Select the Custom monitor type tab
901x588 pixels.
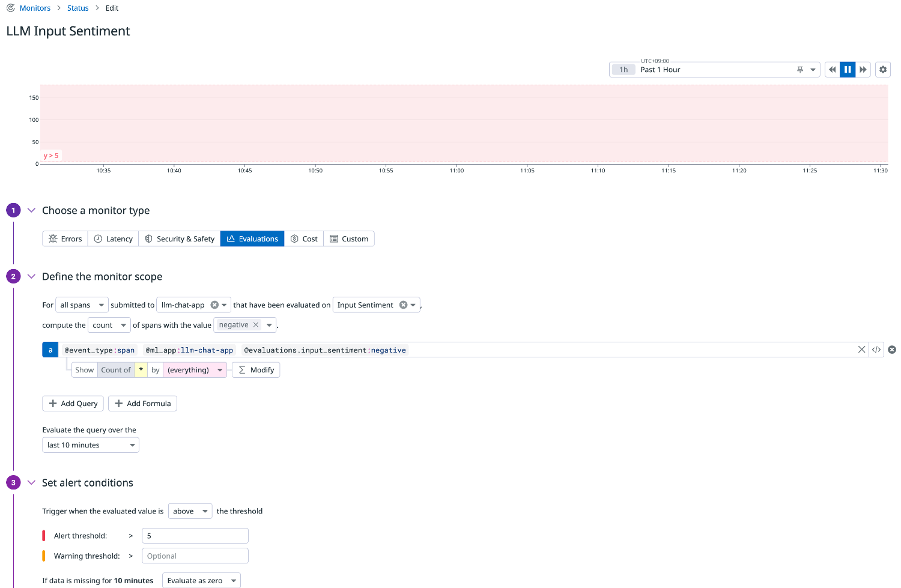pos(349,239)
